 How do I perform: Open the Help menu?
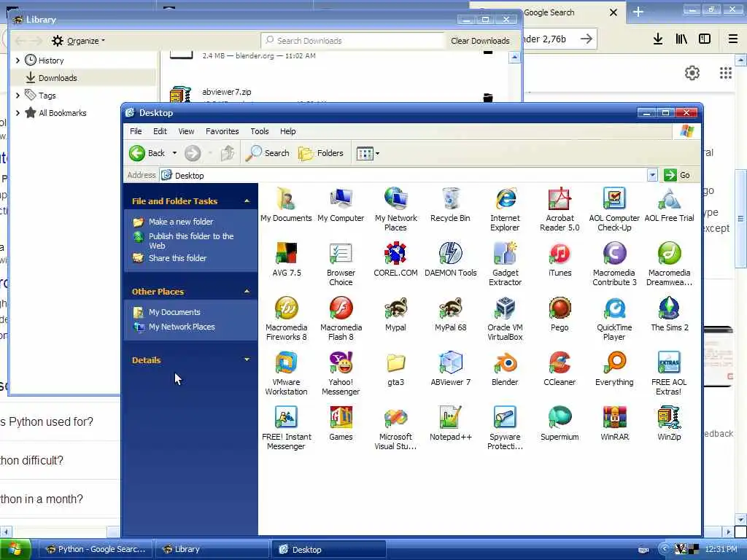[x=287, y=131]
